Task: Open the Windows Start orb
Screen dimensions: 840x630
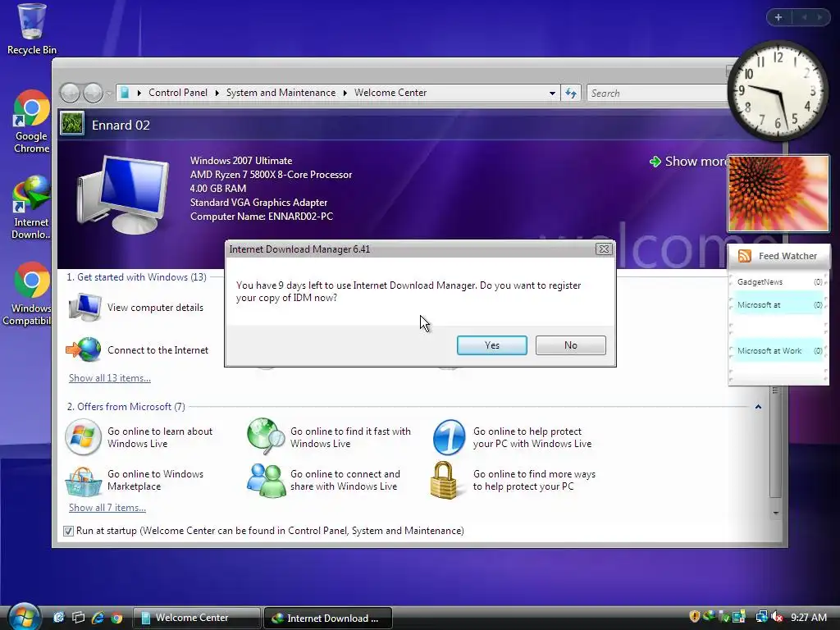Action: 23,616
